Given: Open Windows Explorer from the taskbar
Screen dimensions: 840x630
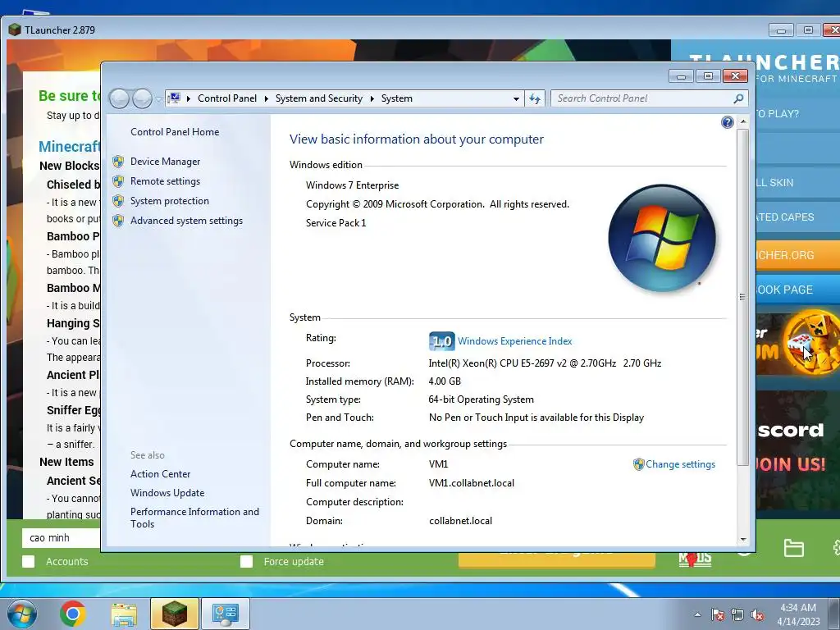Looking at the screenshot, I should 124,614.
